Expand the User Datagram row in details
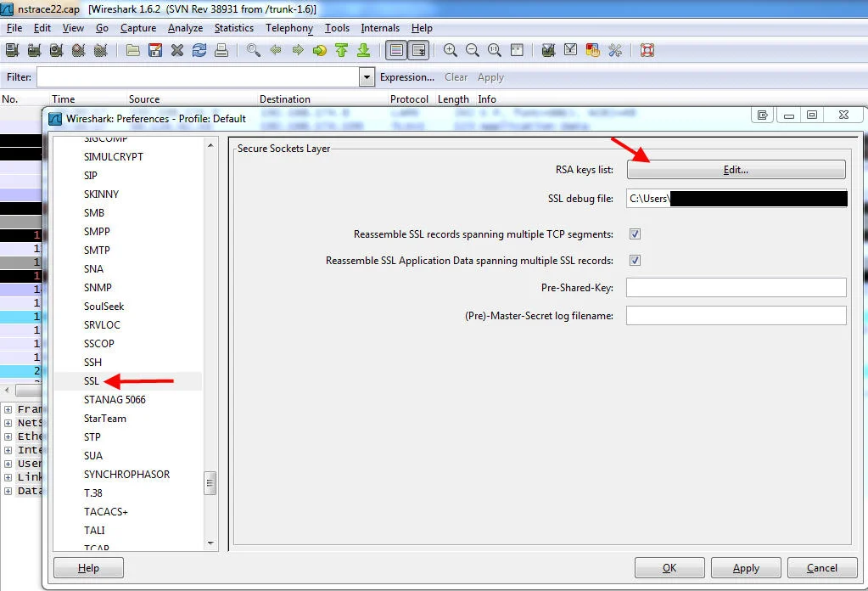868x591 pixels. (8, 464)
